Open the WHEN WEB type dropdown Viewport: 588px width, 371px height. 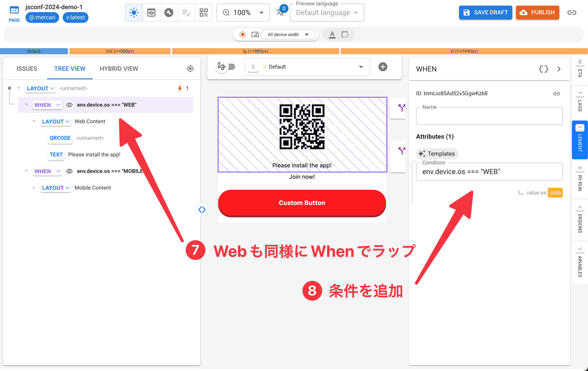pyautogui.click(x=47, y=105)
